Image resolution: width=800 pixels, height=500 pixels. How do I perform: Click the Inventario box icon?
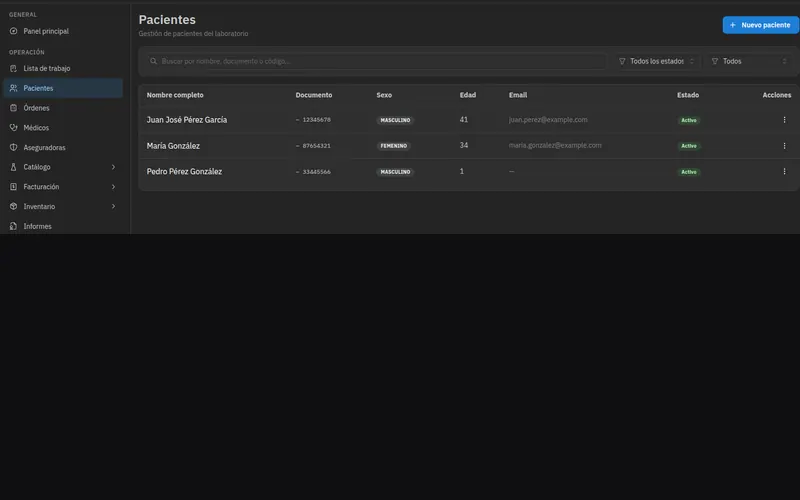pyautogui.click(x=13, y=206)
